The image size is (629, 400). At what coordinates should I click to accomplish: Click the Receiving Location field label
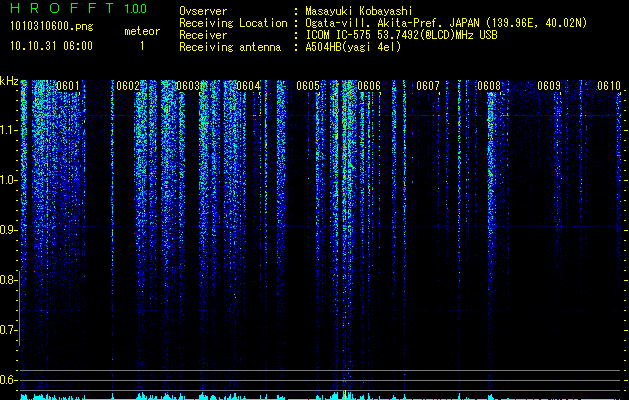[233, 23]
